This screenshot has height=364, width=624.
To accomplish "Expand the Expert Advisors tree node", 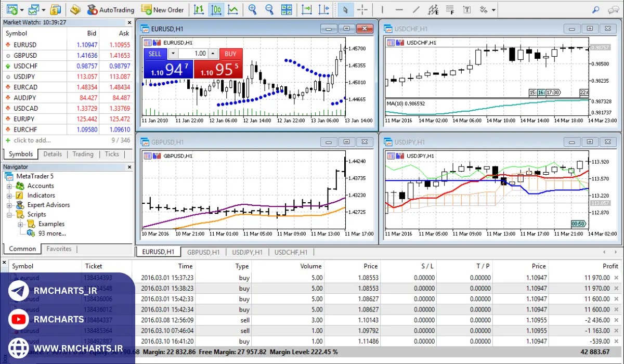I will [9, 205].
